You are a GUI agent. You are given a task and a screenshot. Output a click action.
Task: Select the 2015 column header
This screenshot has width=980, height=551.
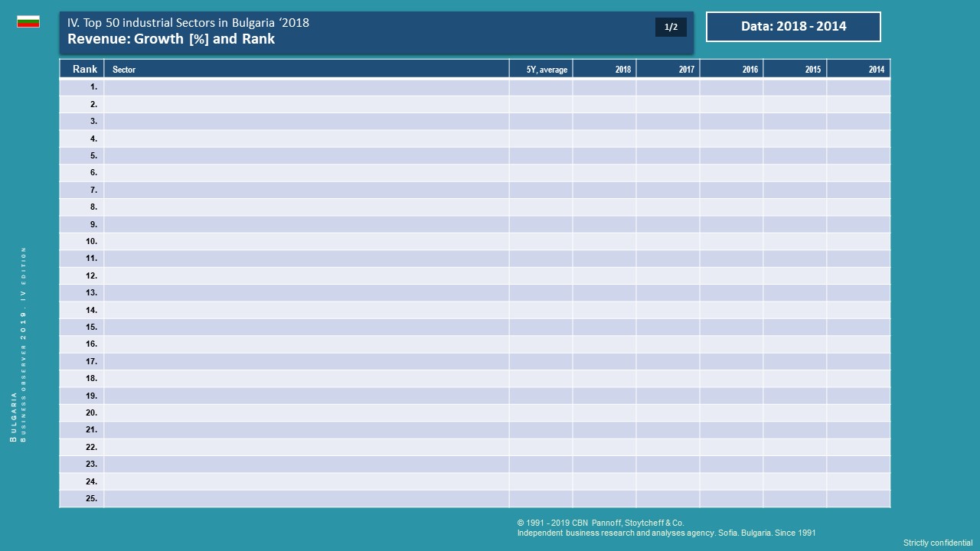795,69
